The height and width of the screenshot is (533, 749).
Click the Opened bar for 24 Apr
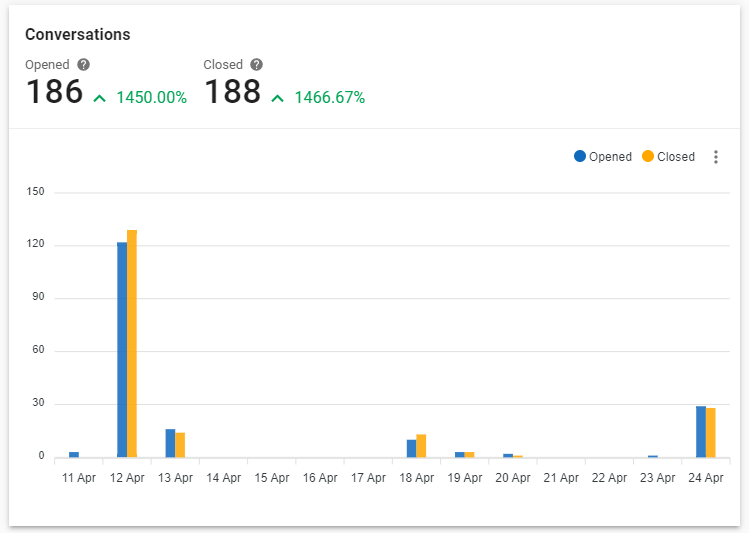(701, 432)
